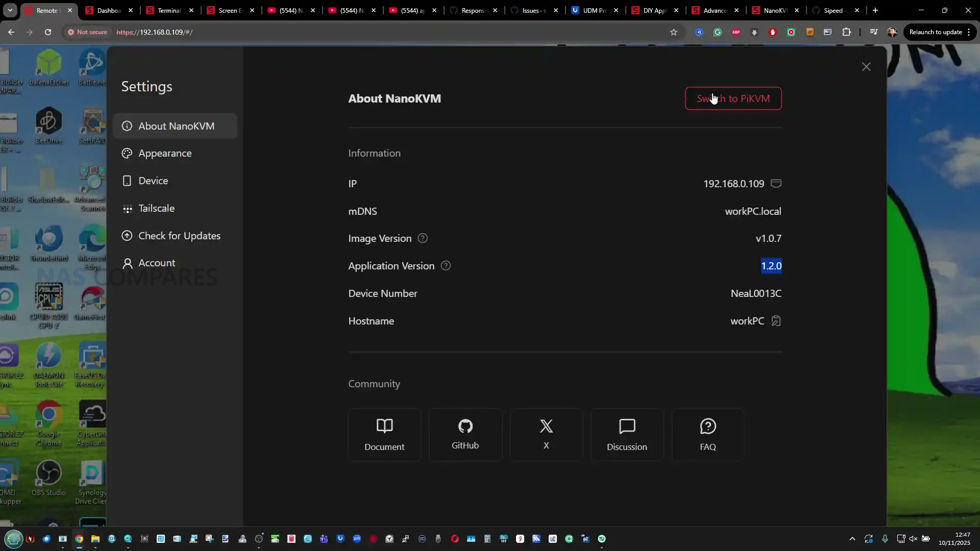Click the icon next to IP address

[776, 183]
